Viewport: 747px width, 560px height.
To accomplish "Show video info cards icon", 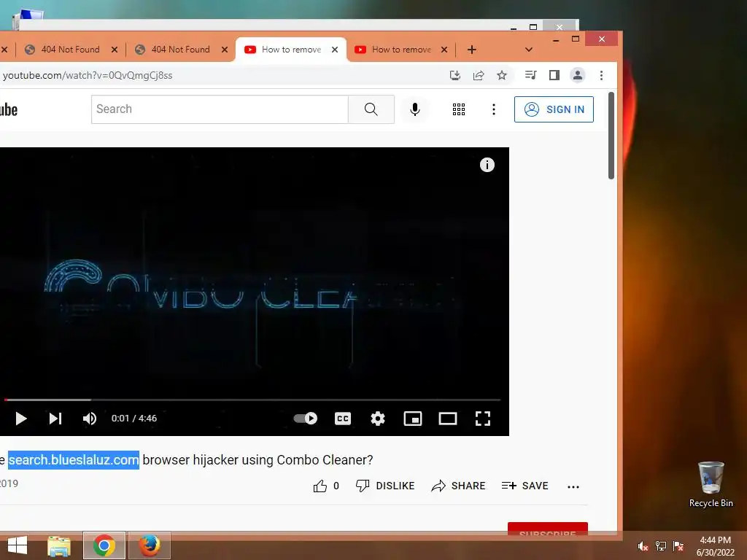I will [x=487, y=166].
